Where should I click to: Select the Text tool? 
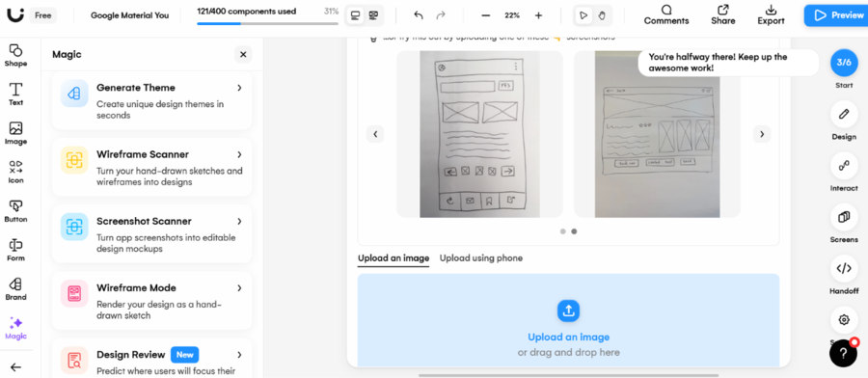tap(15, 94)
